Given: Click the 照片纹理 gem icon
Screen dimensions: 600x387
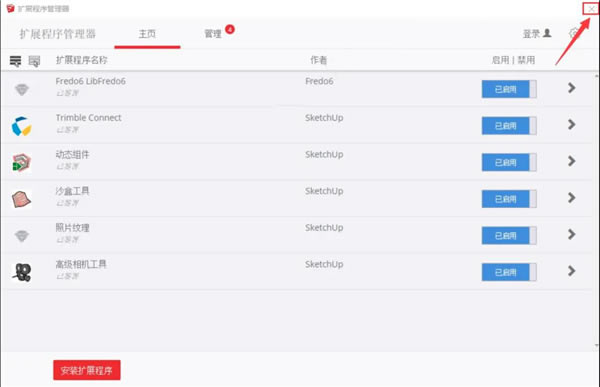Looking at the screenshot, I should point(22,236).
